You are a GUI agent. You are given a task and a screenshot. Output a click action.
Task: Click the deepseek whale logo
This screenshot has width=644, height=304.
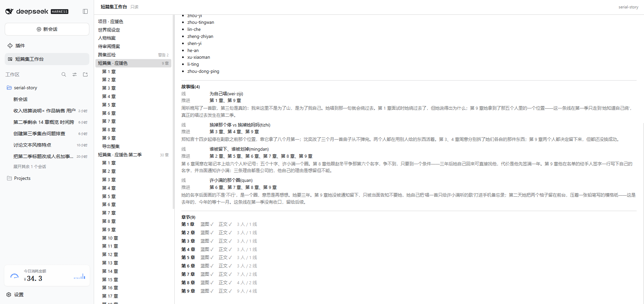9,11
